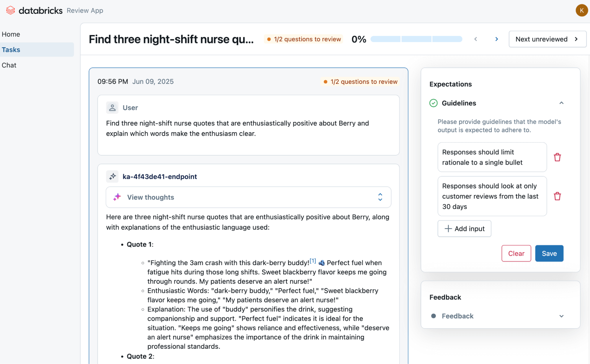Collapse the Guidelines section chevron
The width and height of the screenshot is (590, 364).
tap(561, 103)
